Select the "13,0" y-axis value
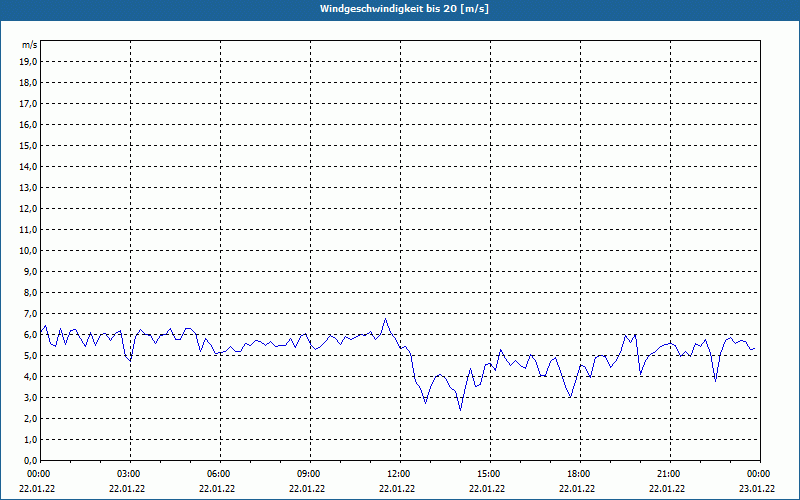Image resolution: width=800 pixels, height=500 pixels. [x=28, y=188]
